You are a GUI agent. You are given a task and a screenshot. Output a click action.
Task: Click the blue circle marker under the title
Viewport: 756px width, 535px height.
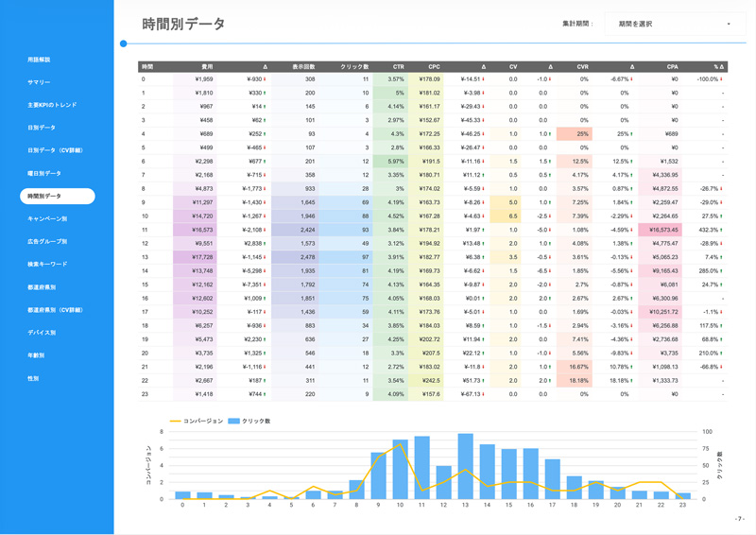tap(124, 43)
